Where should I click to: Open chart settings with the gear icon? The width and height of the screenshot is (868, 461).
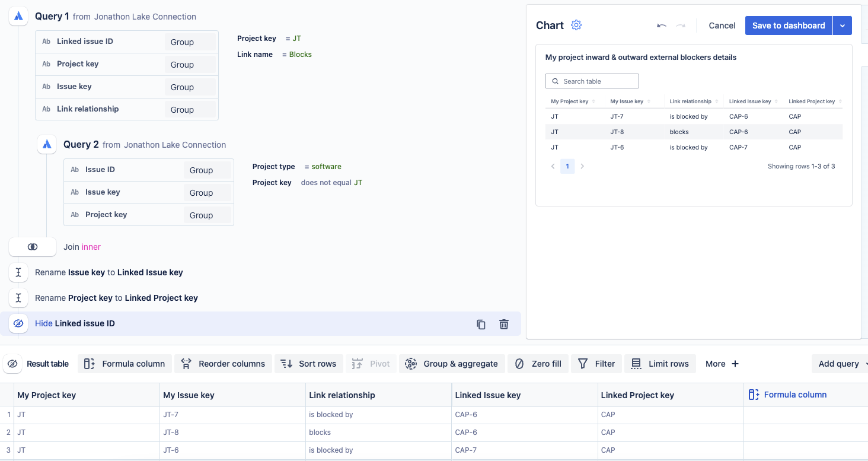pos(576,25)
